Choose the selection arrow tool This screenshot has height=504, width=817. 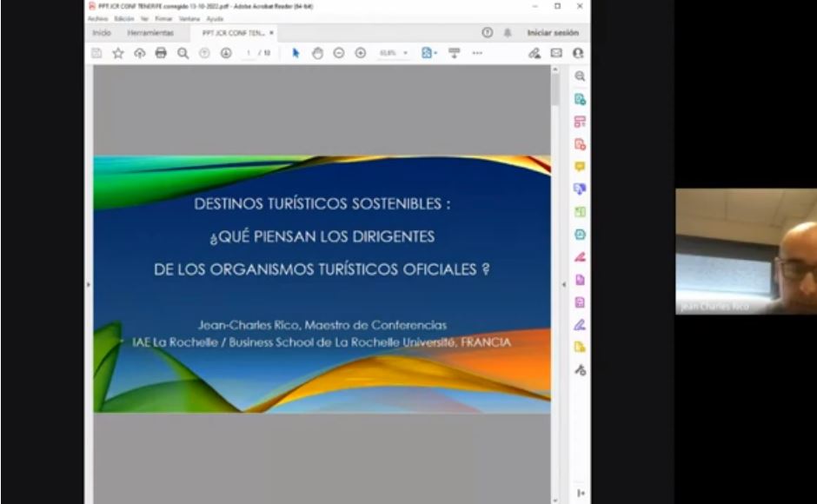pyautogui.click(x=296, y=53)
